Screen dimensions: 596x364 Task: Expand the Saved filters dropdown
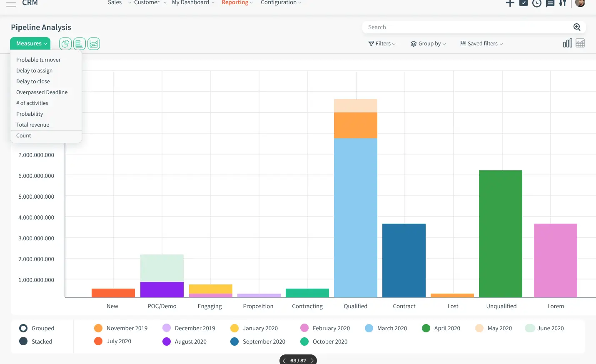click(481, 44)
